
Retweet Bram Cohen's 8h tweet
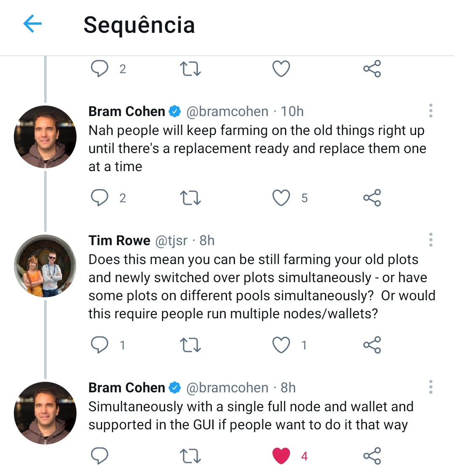[x=190, y=456]
